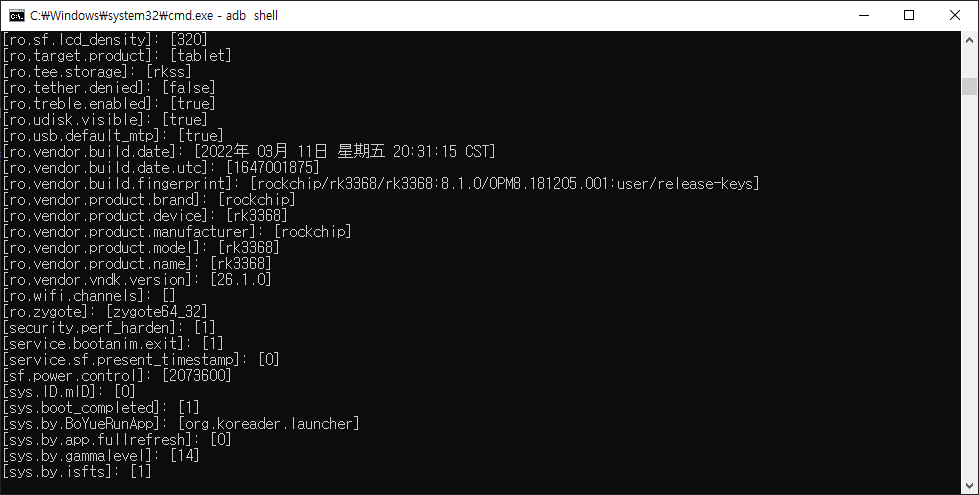Click the scrollbar up arrow
Viewport: 979px width, 495px height.
click(x=969, y=40)
